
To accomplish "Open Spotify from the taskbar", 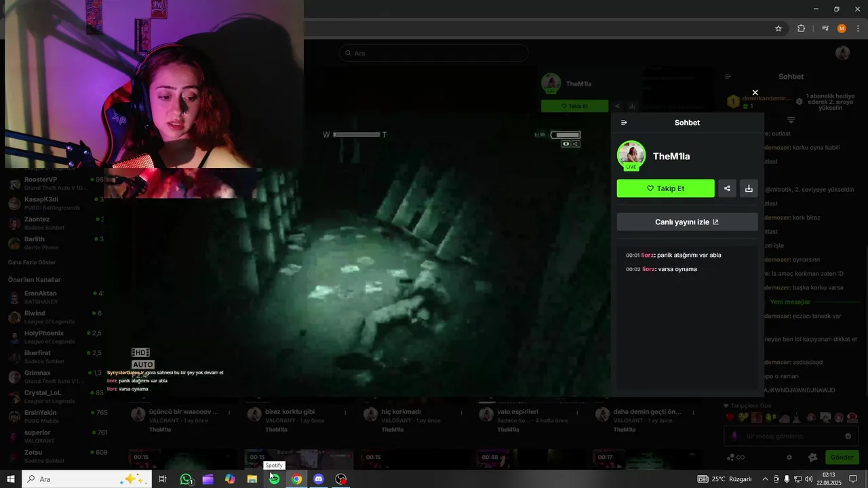I will 274,479.
